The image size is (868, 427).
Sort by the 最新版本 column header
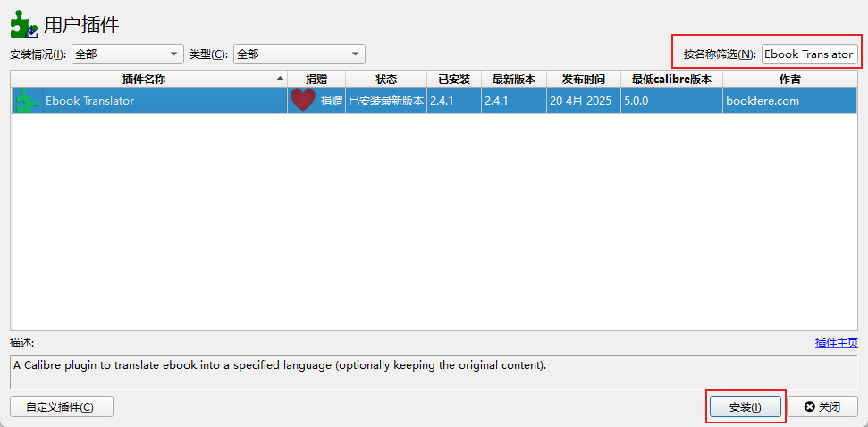(x=512, y=79)
